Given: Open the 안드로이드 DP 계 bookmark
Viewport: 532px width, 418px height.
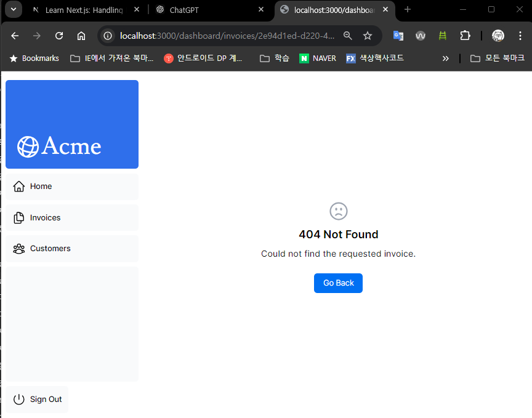Looking at the screenshot, I should pyautogui.click(x=203, y=58).
